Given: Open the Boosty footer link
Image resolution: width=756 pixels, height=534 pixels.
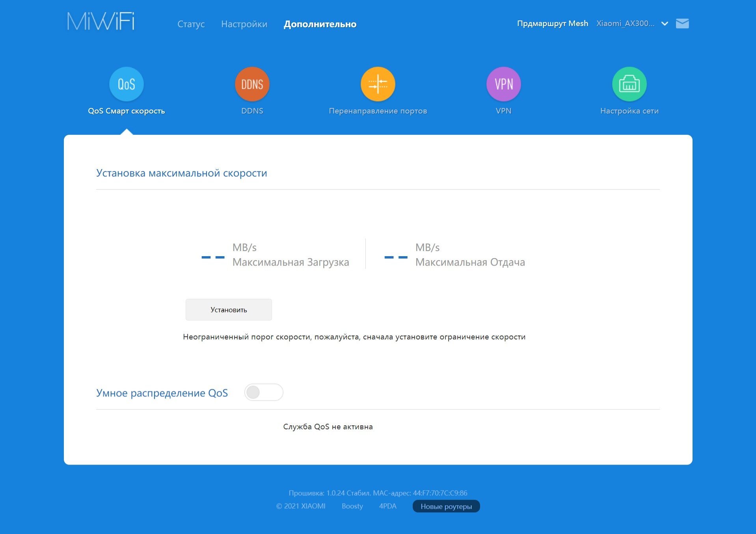Looking at the screenshot, I should point(352,506).
